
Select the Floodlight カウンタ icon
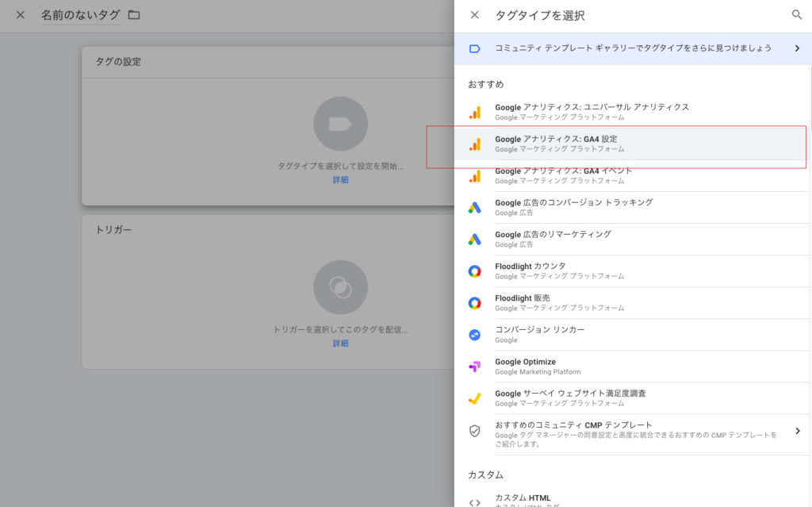click(x=474, y=271)
